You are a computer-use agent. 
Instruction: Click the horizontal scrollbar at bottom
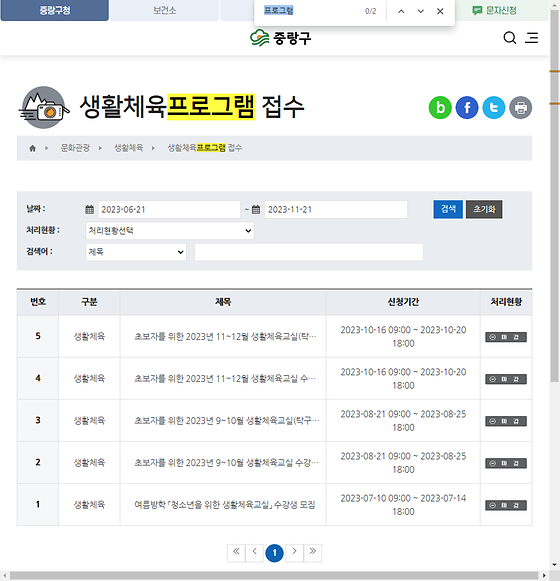274,575
